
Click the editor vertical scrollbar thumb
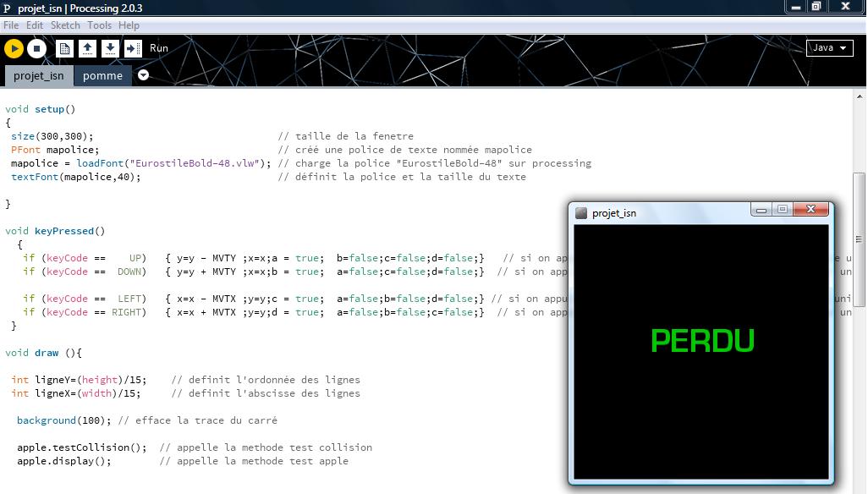(x=860, y=239)
